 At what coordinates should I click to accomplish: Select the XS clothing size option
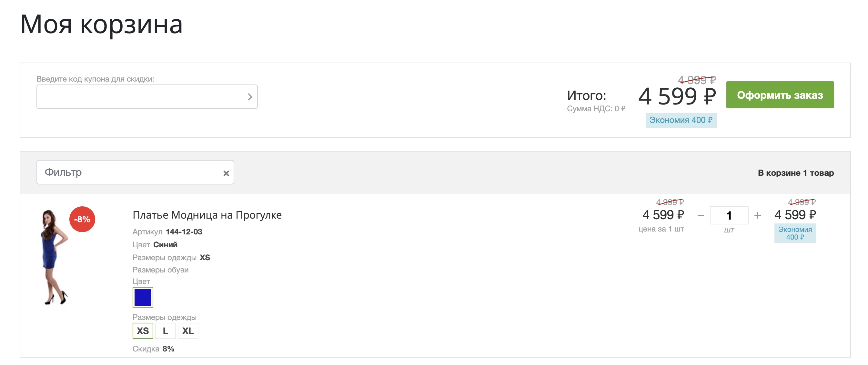point(143,330)
